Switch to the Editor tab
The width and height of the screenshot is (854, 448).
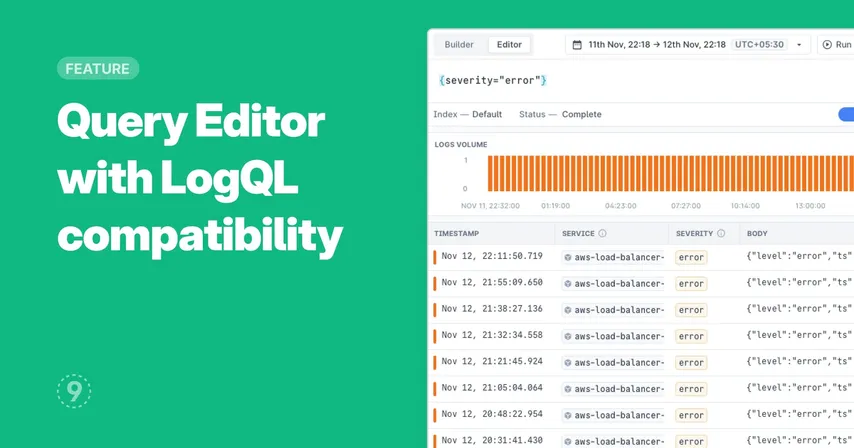coord(509,45)
